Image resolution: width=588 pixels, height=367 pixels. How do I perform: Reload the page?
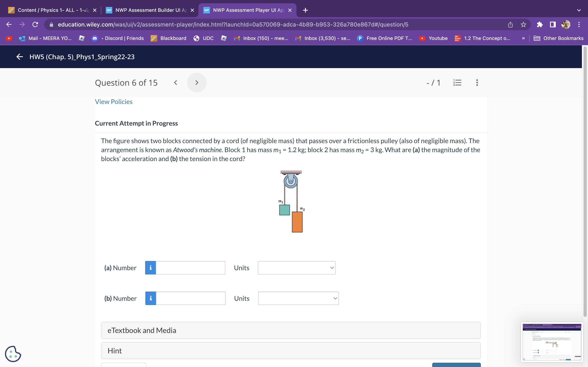[x=35, y=24]
